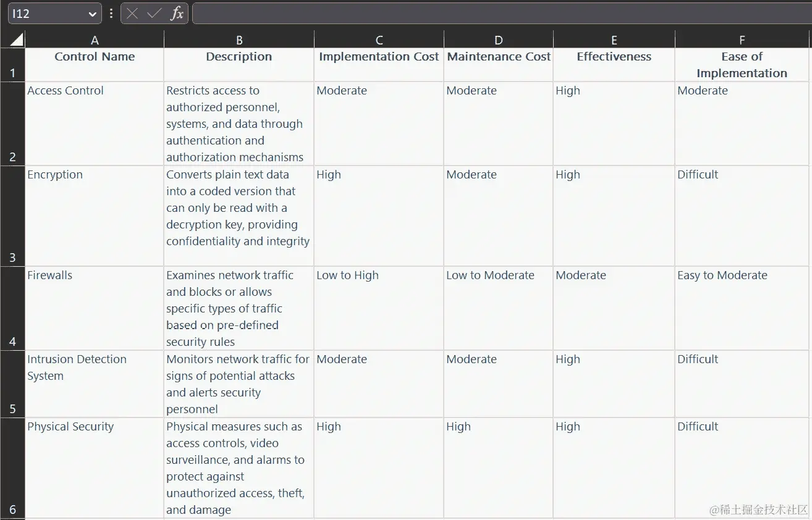This screenshot has width=812, height=520.
Task: Select row 5 header
Action: coord(12,384)
